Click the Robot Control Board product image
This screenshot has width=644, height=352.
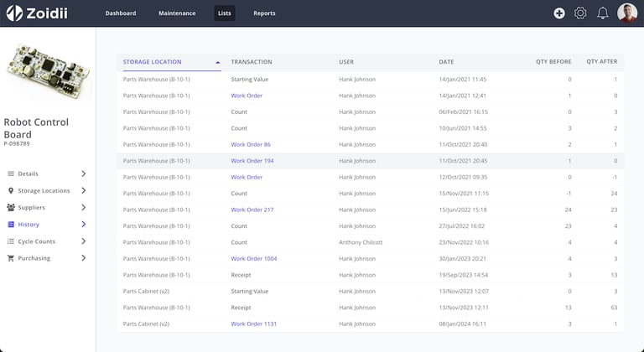pos(48,70)
